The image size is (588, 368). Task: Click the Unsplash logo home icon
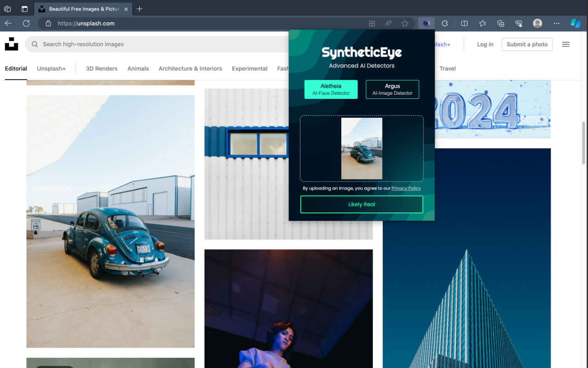(11, 44)
